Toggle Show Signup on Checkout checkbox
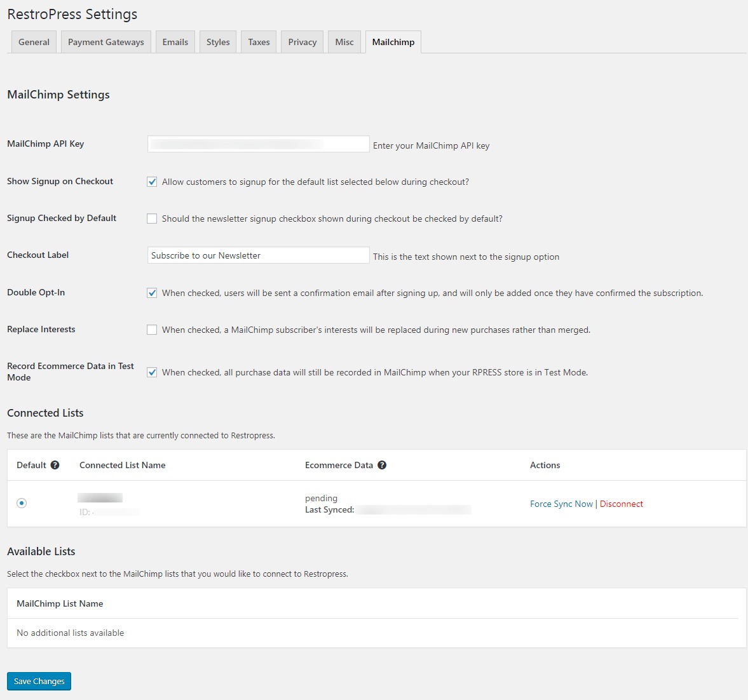This screenshot has width=748, height=700. (x=152, y=182)
